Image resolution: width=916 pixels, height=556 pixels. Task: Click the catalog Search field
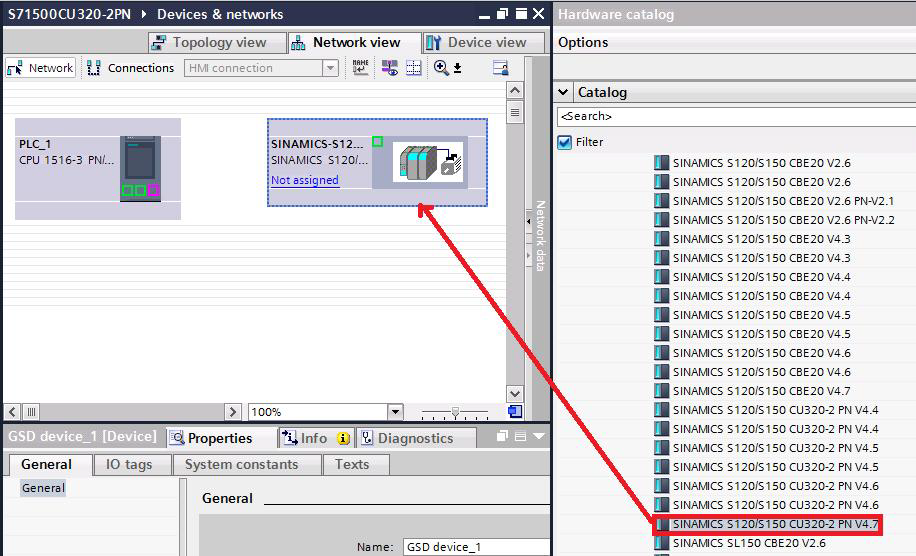[736, 116]
